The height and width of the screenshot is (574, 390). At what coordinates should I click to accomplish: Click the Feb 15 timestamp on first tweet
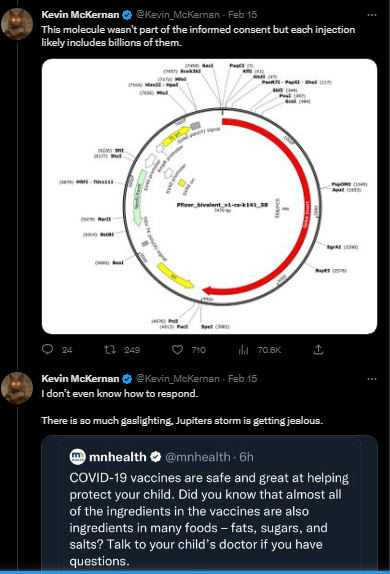point(242,15)
